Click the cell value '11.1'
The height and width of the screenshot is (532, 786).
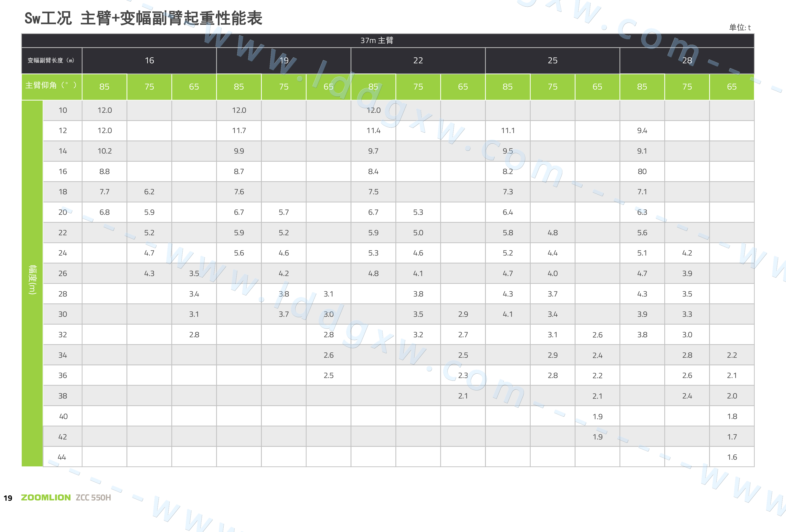508,131
